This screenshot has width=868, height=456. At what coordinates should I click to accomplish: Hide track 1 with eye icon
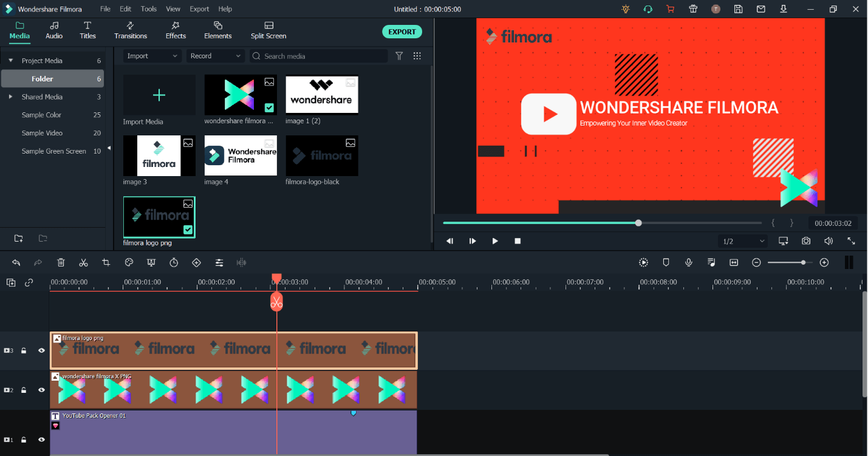[42, 440]
